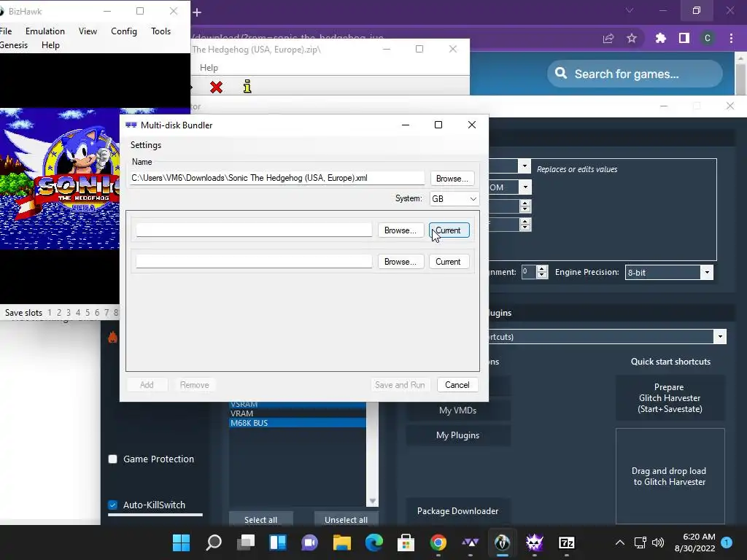Click Browse in first disk row

click(x=400, y=230)
